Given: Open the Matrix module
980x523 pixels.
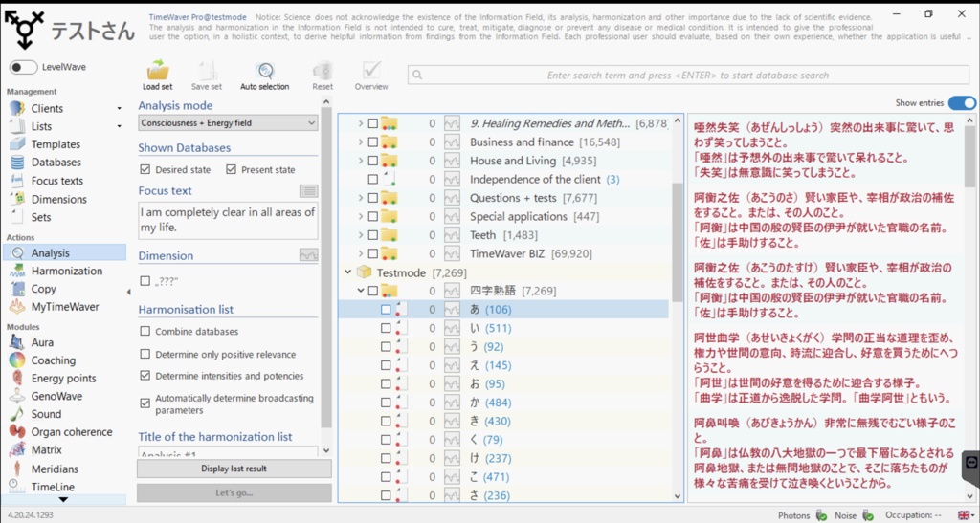Looking at the screenshot, I should point(46,449).
